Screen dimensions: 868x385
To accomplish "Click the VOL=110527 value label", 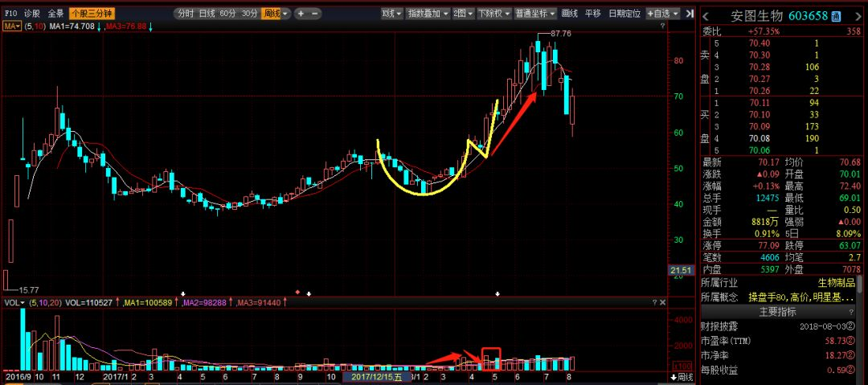I will point(88,302).
